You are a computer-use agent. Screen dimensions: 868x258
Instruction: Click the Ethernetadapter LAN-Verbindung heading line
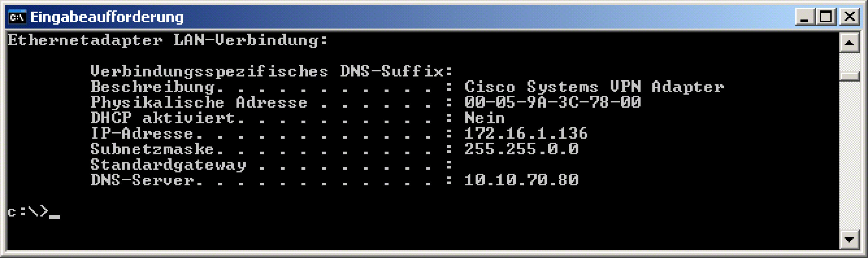(168, 40)
